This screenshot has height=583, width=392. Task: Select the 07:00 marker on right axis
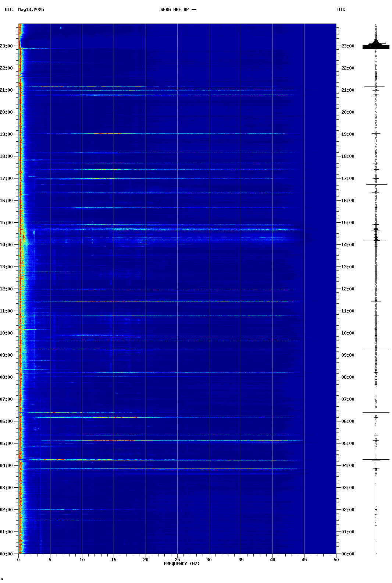(x=348, y=399)
